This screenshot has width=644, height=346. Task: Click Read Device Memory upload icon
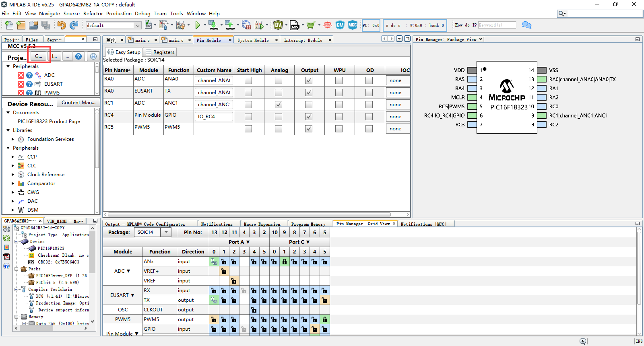pyautogui.click(x=230, y=25)
